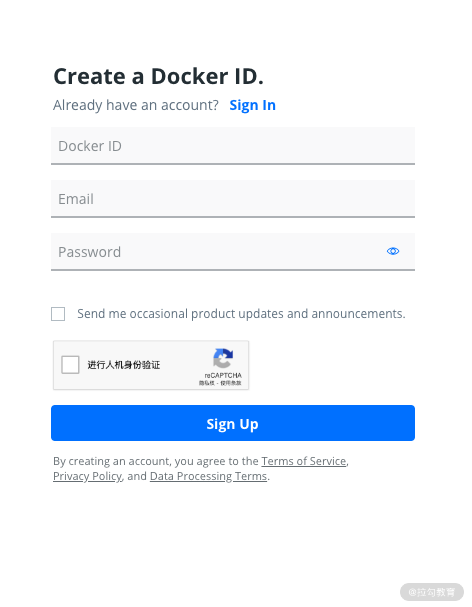Click the 'Already have an account?' text
The image size is (472, 607).
click(136, 105)
